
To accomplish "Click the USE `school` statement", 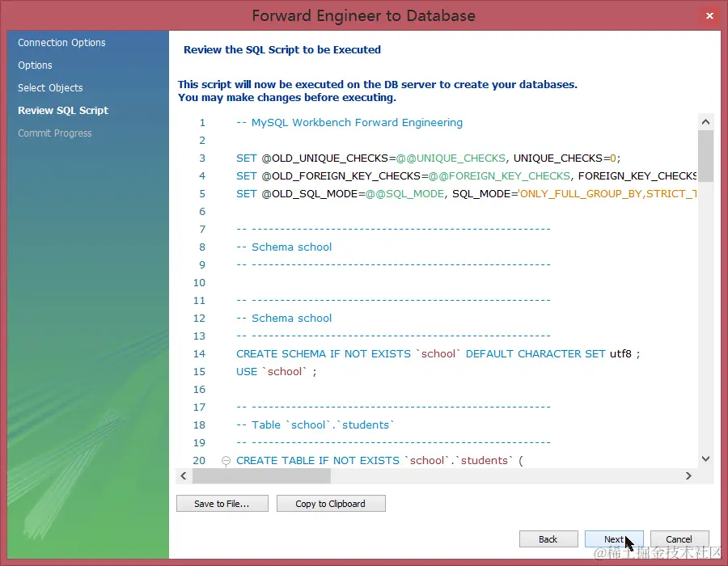I will (277, 372).
